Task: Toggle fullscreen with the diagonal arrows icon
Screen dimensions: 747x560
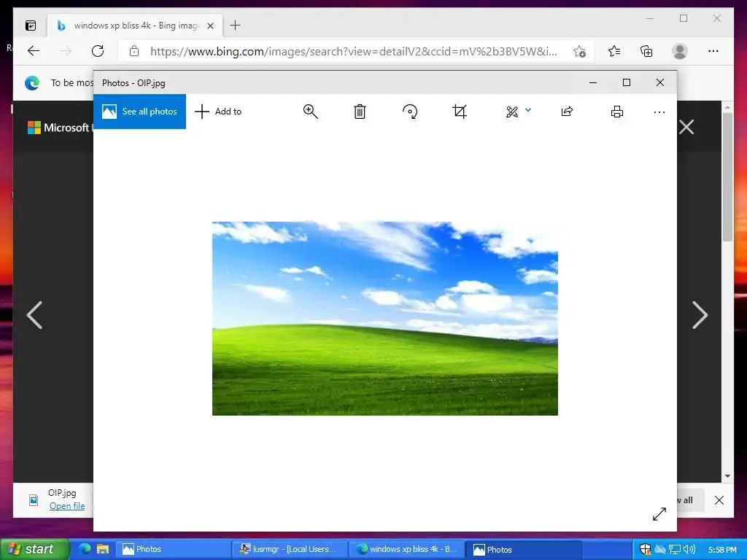Action: tap(659, 514)
